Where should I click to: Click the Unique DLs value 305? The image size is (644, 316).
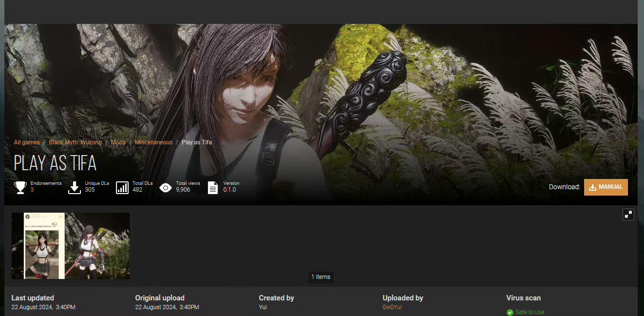(x=90, y=190)
